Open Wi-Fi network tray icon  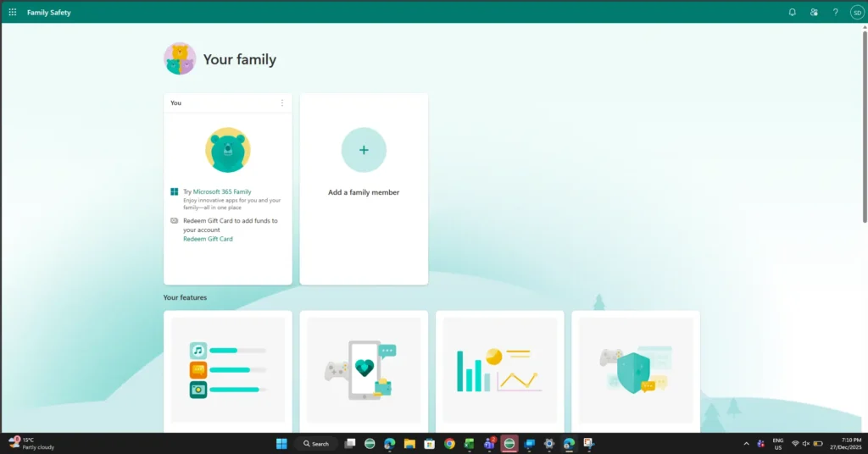point(795,444)
